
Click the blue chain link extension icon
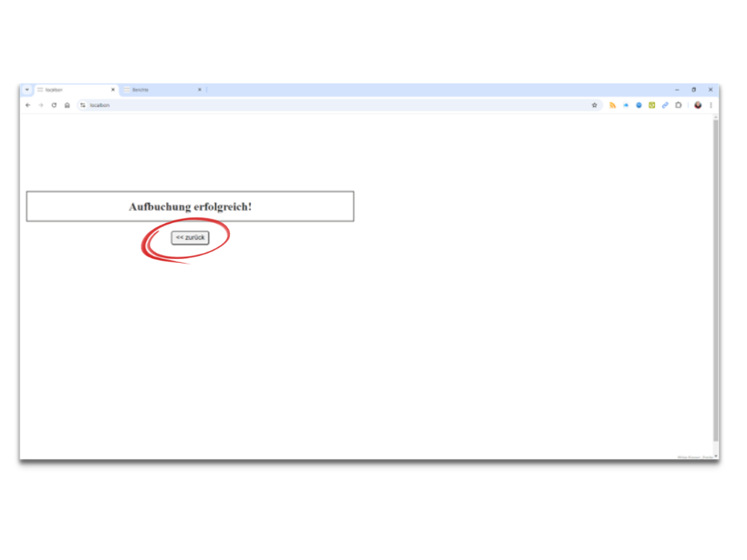tap(665, 105)
